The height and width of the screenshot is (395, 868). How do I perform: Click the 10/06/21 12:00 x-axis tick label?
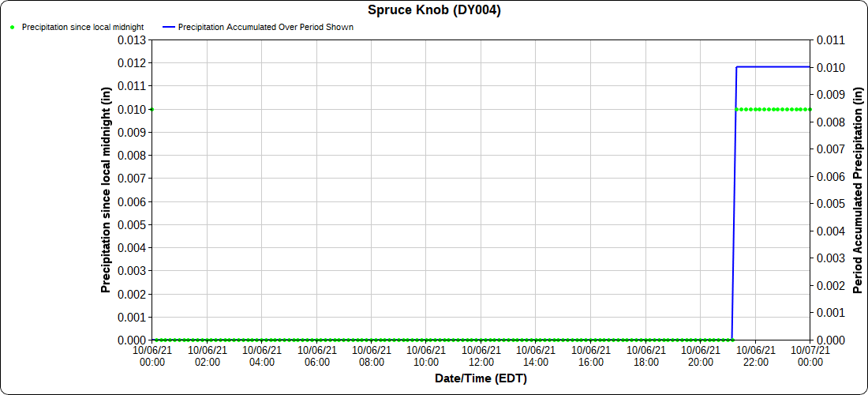[x=481, y=355]
